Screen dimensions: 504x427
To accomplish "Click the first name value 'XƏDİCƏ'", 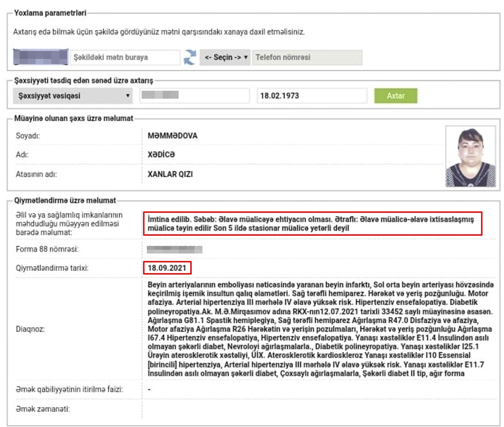I will pyautogui.click(x=161, y=155).
